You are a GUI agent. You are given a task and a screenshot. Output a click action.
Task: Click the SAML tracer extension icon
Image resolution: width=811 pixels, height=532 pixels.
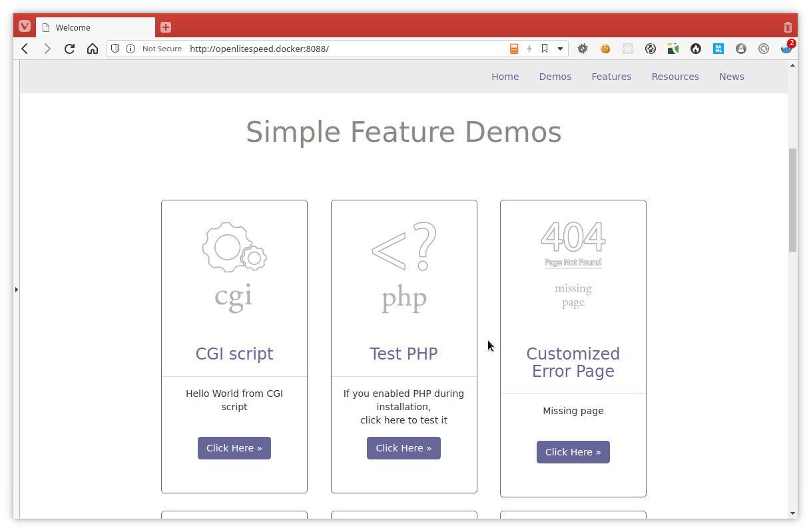pyautogui.click(x=718, y=48)
